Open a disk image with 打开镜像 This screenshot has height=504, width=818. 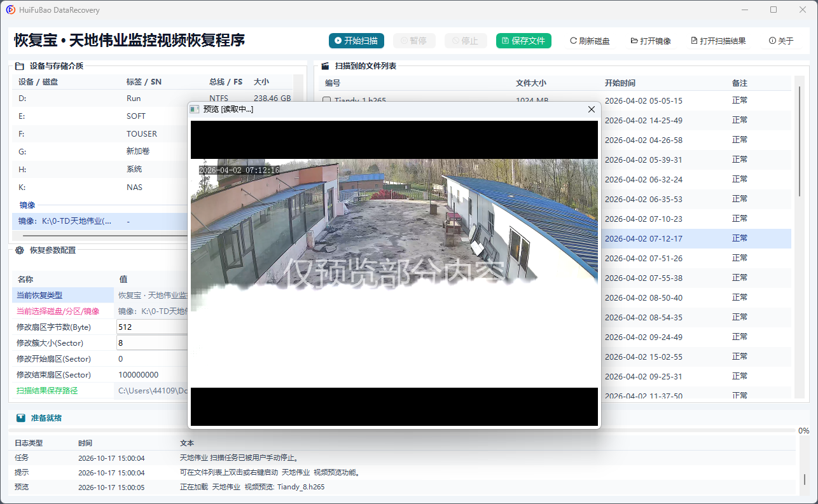click(x=651, y=41)
